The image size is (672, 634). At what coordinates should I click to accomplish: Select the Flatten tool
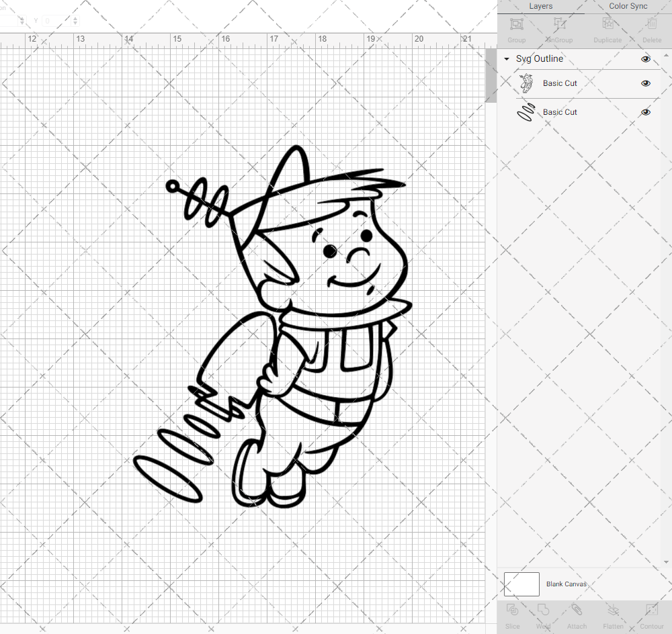tap(613, 610)
